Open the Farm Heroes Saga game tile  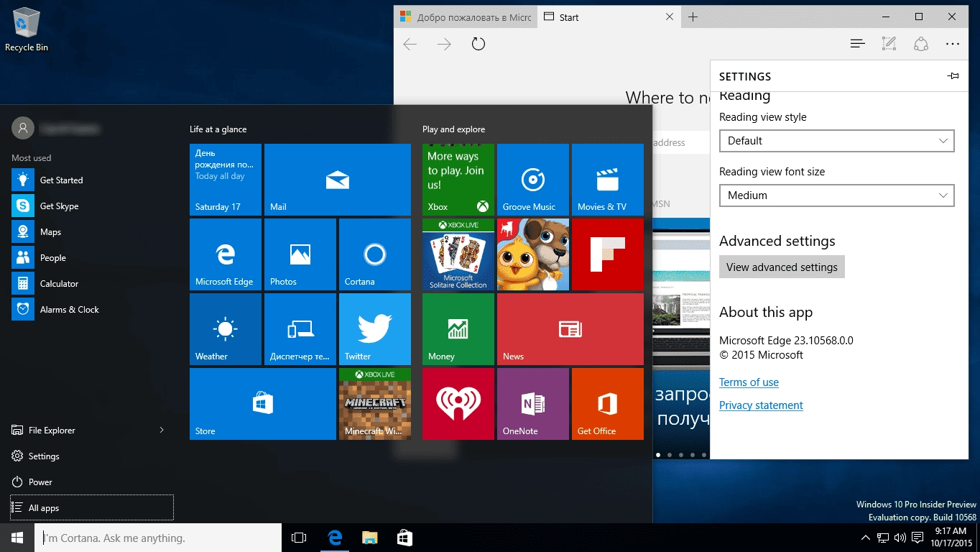pyautogui.click(x=533, y=254)
